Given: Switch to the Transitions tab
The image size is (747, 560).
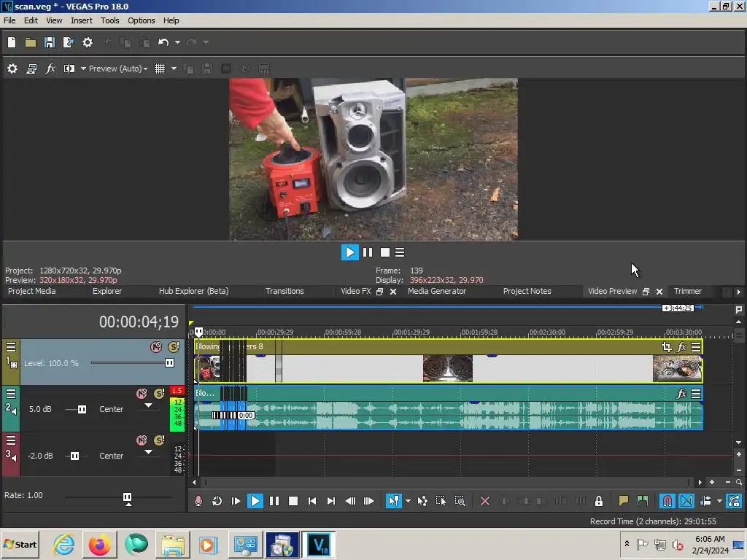Looking at the screenshot, I should (285, 291).
